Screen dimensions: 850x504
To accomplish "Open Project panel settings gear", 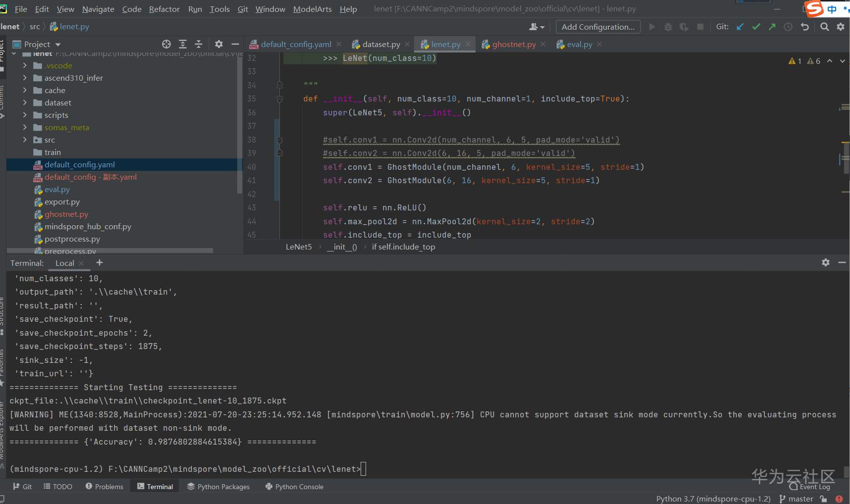I will pos(219,44).
